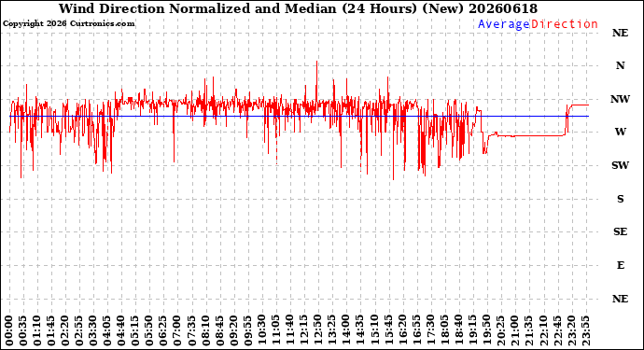Click the 15:45 time axis label
This screenshot has height=350, width=644.
pyautogui.click(x=388, y=331)
